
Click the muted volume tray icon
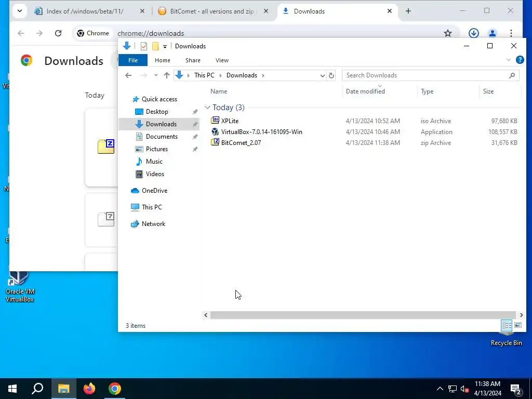(x=465, y=389)
